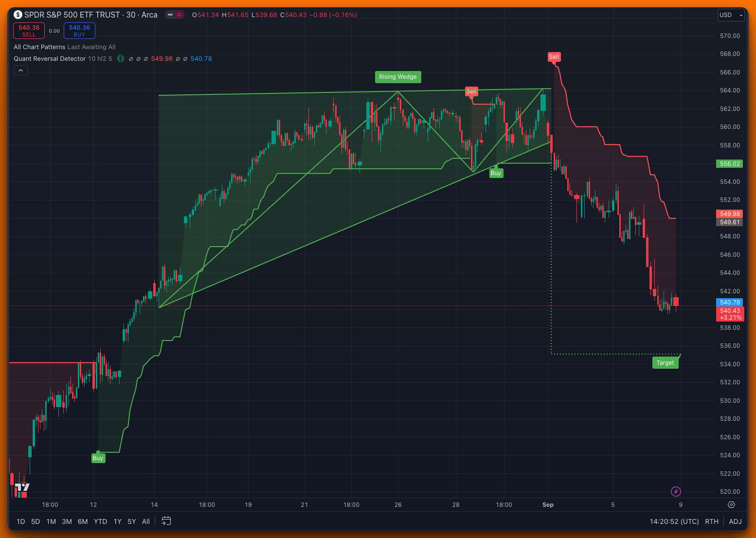Open chart scale settings gear icon

coord(731,505)
